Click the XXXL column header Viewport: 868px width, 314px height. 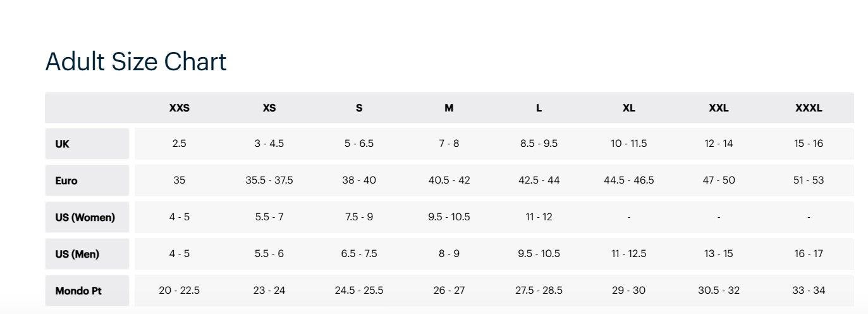coord(809,108)
